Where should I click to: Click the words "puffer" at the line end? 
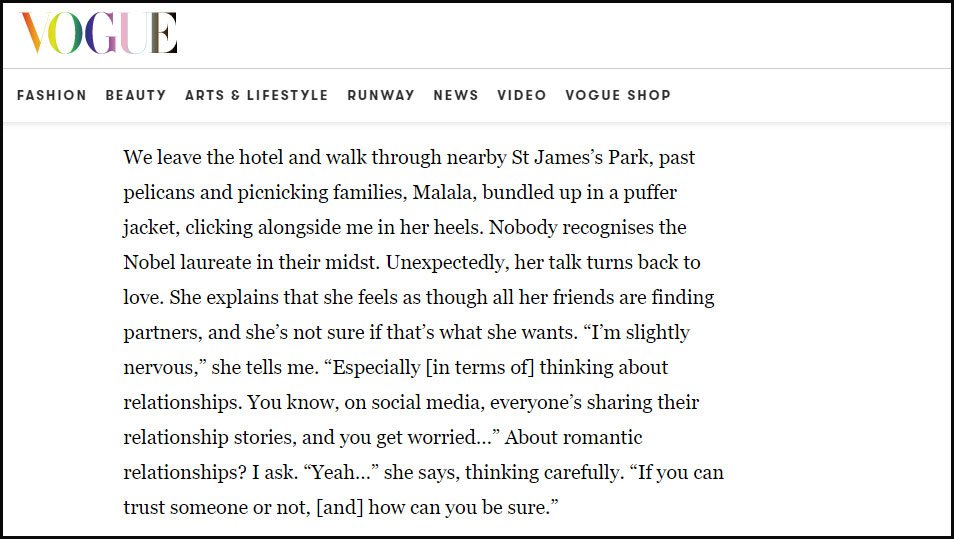click(652, 193)
